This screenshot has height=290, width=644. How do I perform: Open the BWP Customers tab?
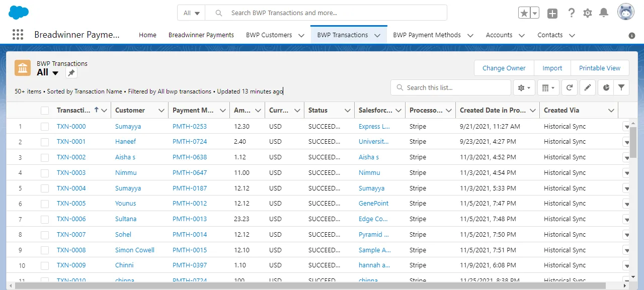point(269,35)
